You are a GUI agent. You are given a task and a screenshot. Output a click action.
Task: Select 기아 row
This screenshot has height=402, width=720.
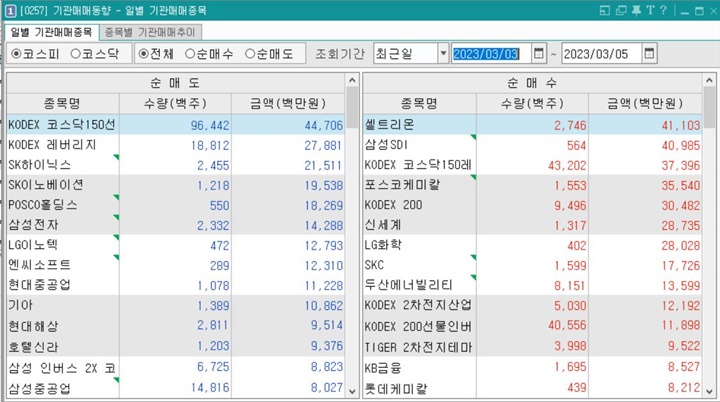pos(175,305)
